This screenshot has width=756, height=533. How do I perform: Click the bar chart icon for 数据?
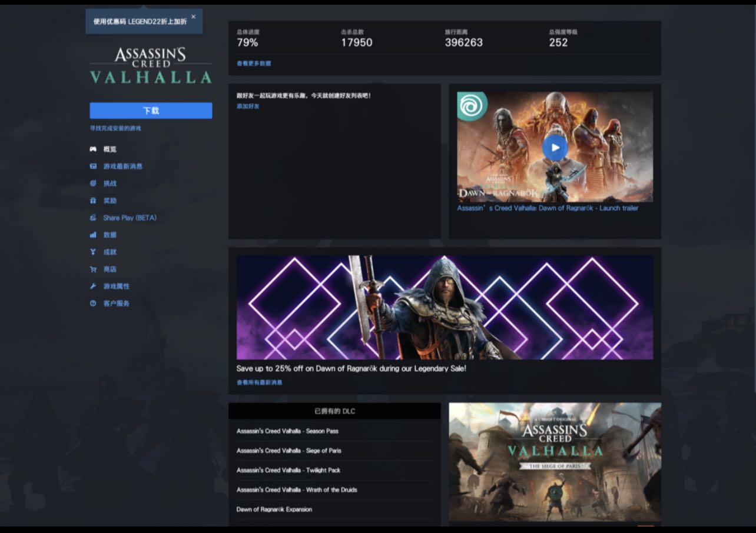coord(93,235)
